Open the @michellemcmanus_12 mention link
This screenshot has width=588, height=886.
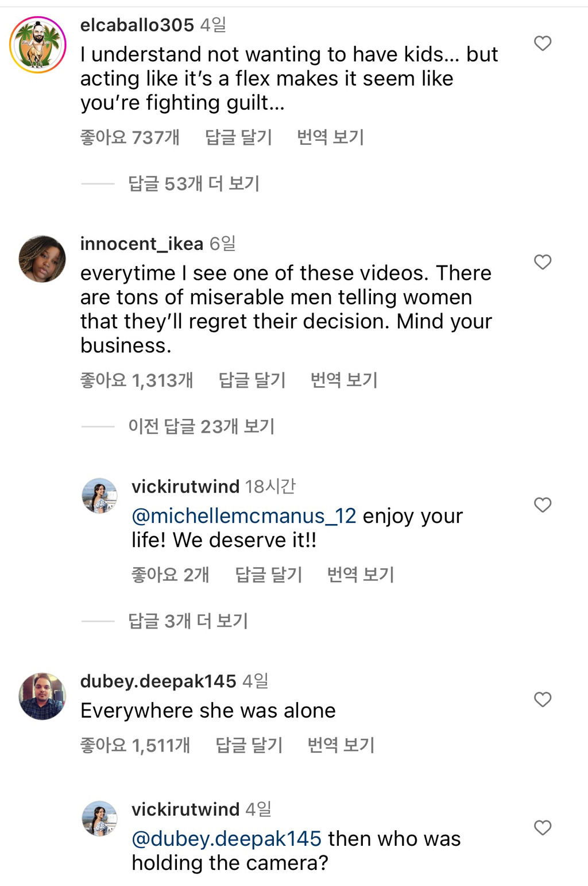(x=244, y=517)
